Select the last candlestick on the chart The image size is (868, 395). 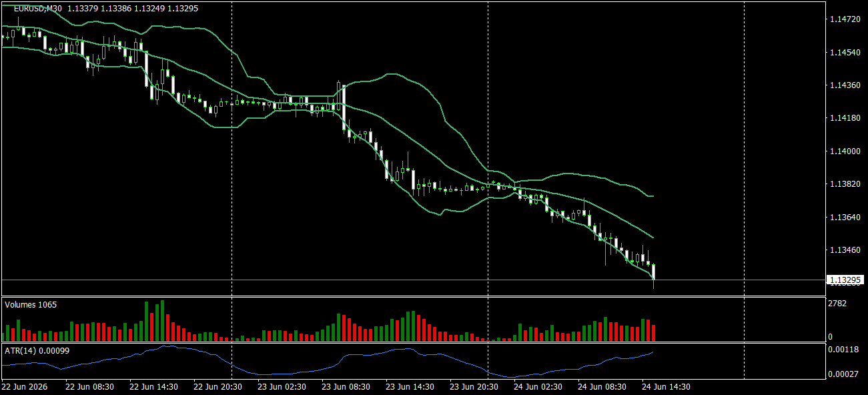coord(654,274)
